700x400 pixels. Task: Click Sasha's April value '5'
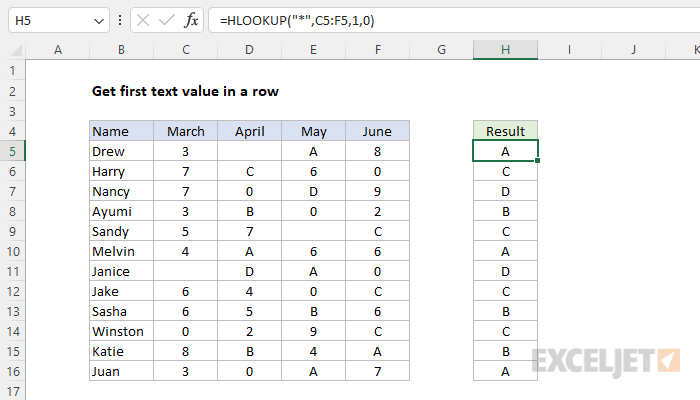tap(250, 311)
